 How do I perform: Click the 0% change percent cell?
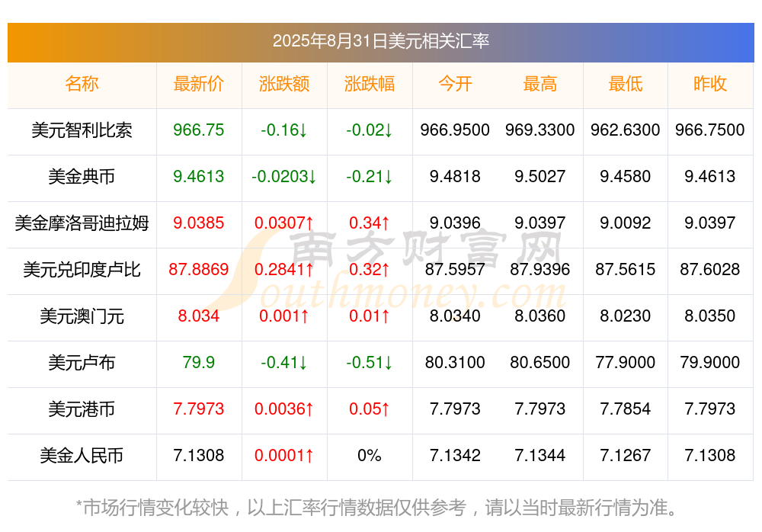click(370, 456)
